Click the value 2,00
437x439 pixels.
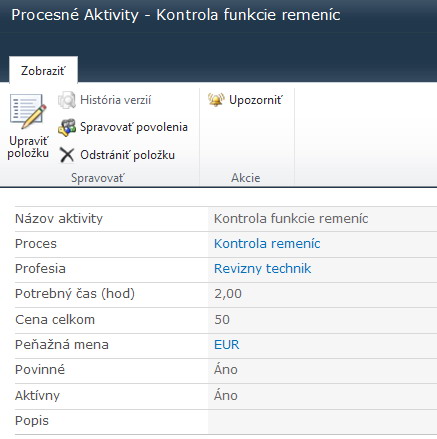click(228, 294)
